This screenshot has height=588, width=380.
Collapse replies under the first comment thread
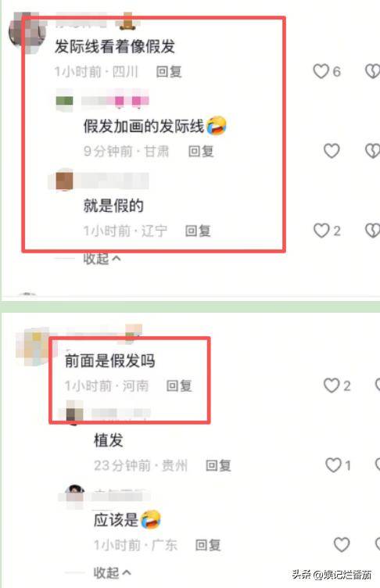102,258
